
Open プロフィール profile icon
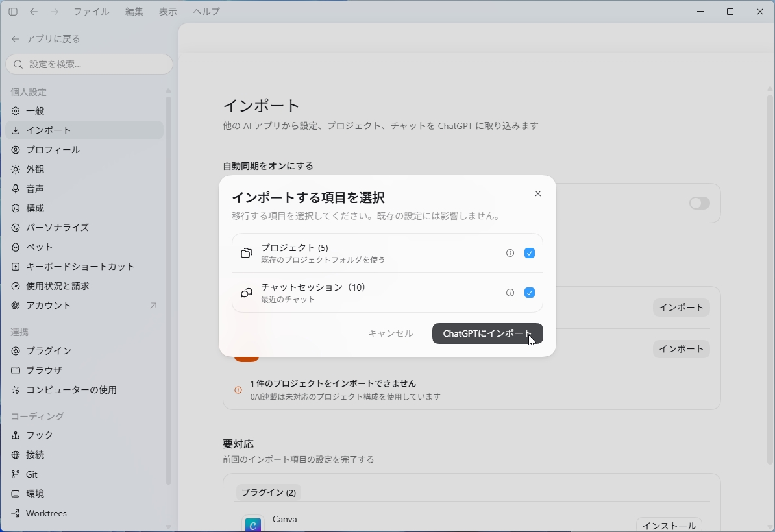coord(16,150)
